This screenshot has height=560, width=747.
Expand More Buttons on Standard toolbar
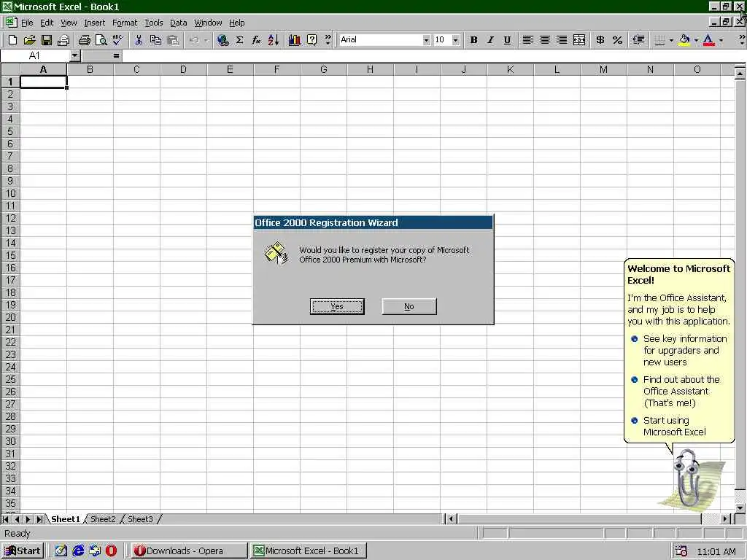[x=328, y=40]
